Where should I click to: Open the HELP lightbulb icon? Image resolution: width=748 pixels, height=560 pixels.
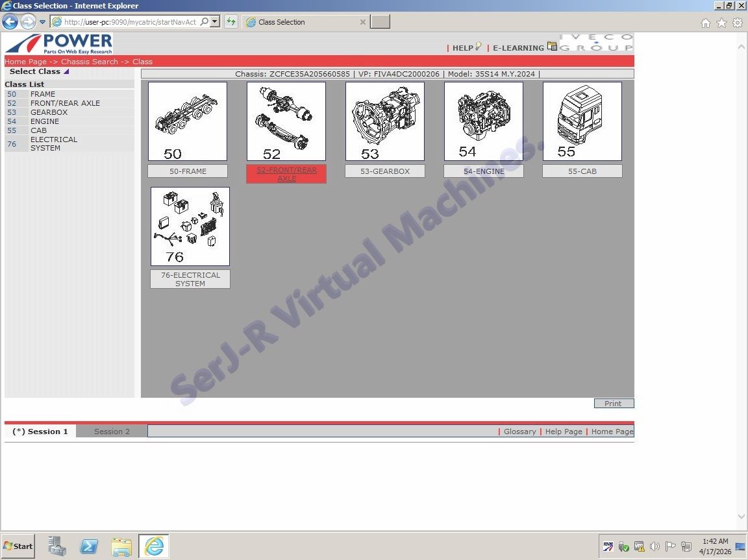click(x=479, y=47)
